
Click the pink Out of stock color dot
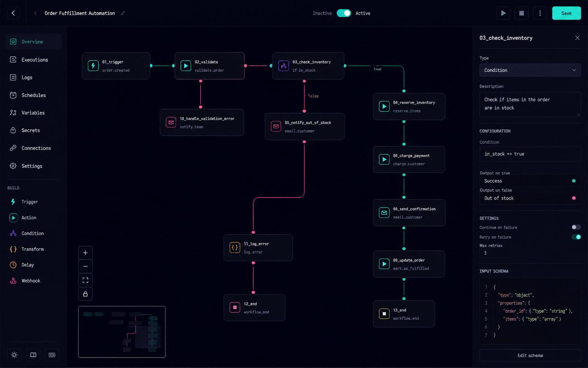tap(574, 198)
